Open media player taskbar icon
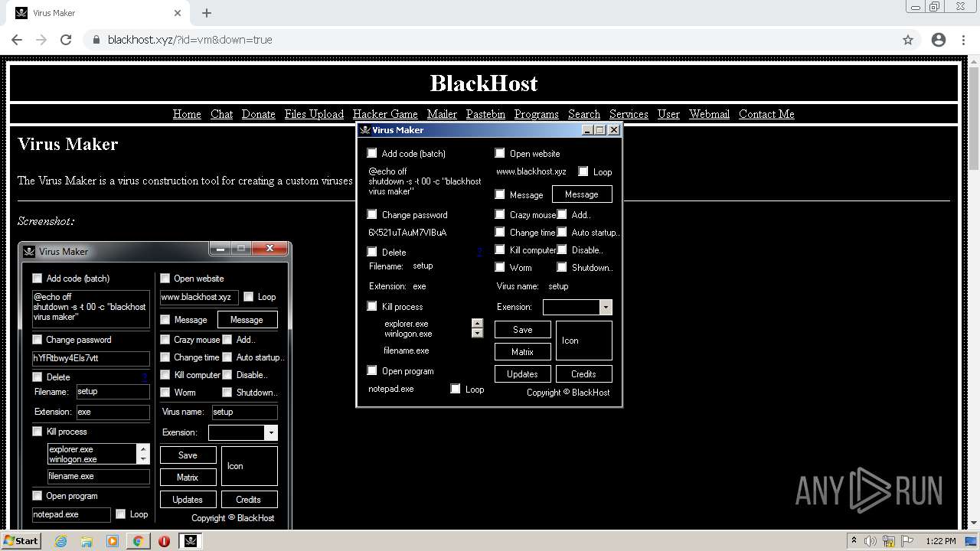The height and width of the screenshot is (551, 980). 113,541
